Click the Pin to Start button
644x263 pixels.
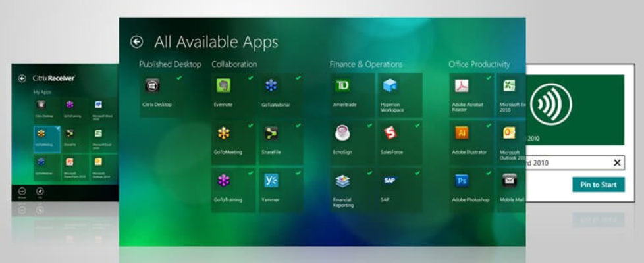coord(599,185)
